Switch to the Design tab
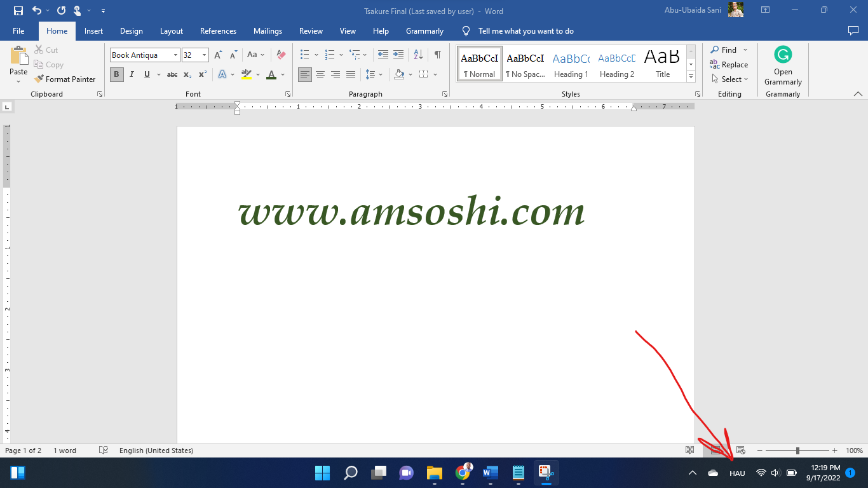This screenshot has height=488, width=868. coord(131,31)
